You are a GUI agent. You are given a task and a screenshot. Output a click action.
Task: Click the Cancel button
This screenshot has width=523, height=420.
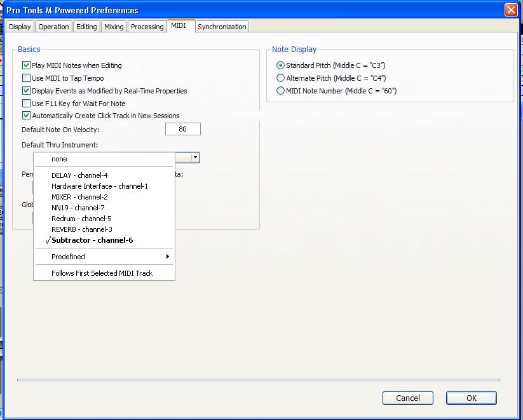point(407,398)
